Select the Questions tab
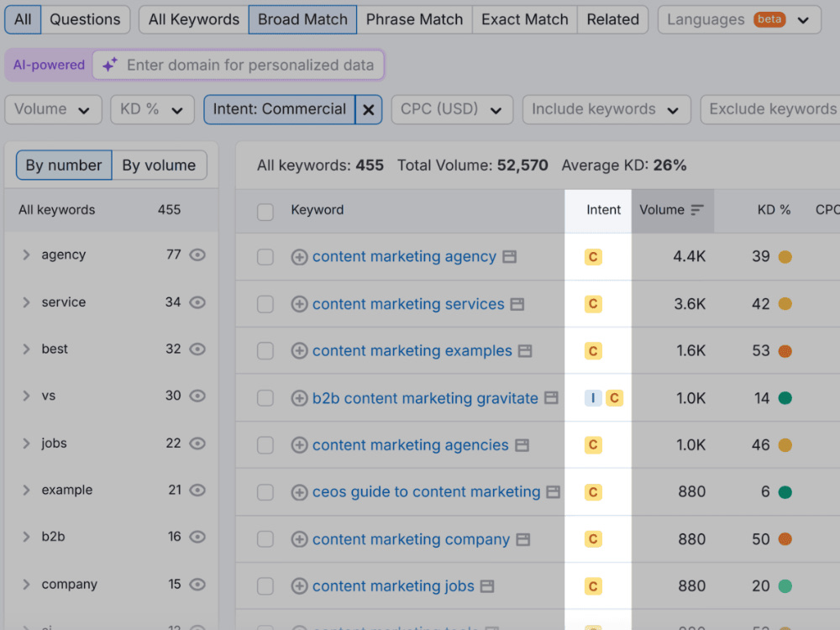This screenshot has width=840, height=630. click(x=85, y=20)
